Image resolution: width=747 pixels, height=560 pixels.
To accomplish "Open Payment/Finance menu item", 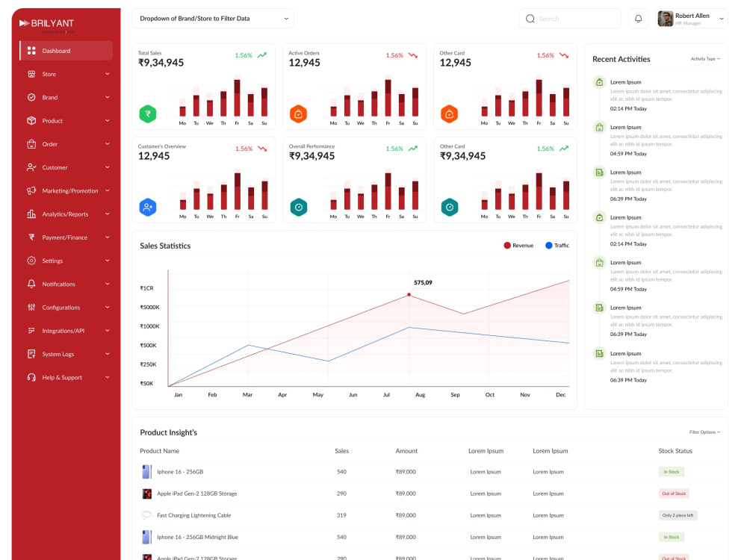I will click(x=66, y=237).
